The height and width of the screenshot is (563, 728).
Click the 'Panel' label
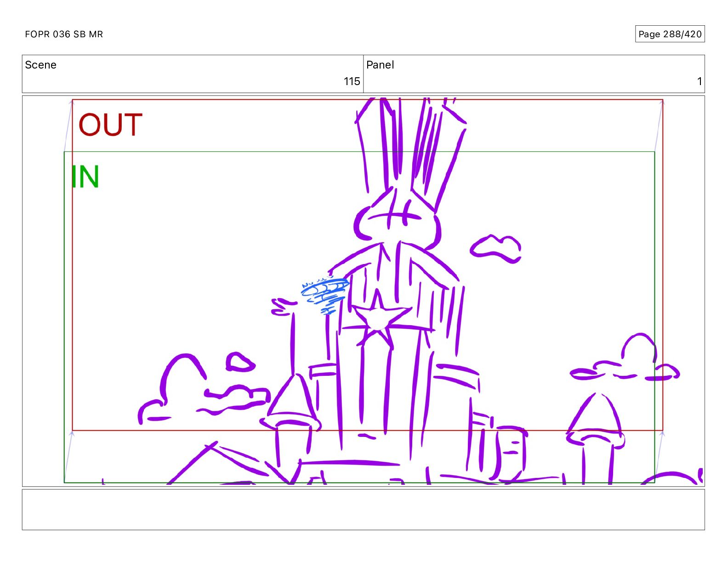click(380, 65)
